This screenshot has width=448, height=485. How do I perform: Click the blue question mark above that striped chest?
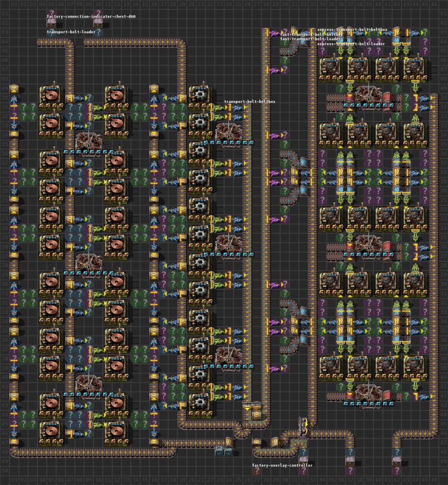point(303,452)
